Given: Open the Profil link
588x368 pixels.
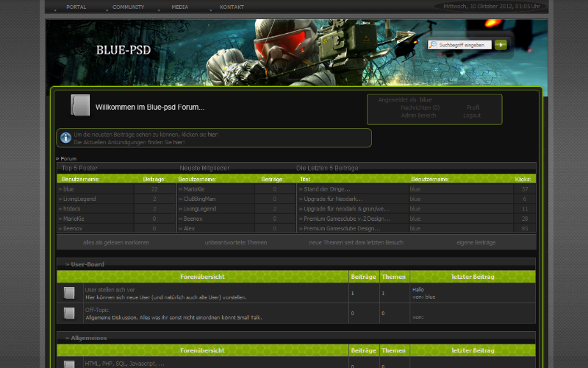Looking at the screenshot, I should 473,107.
